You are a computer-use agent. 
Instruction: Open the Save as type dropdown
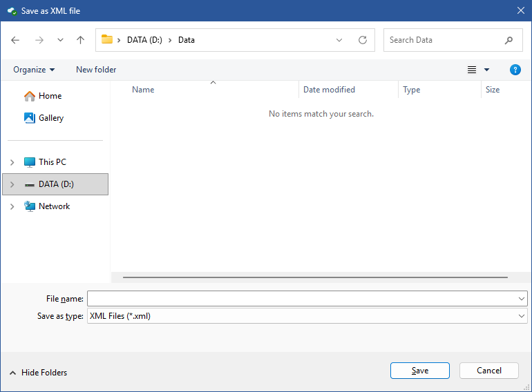[x=307, y=316]
